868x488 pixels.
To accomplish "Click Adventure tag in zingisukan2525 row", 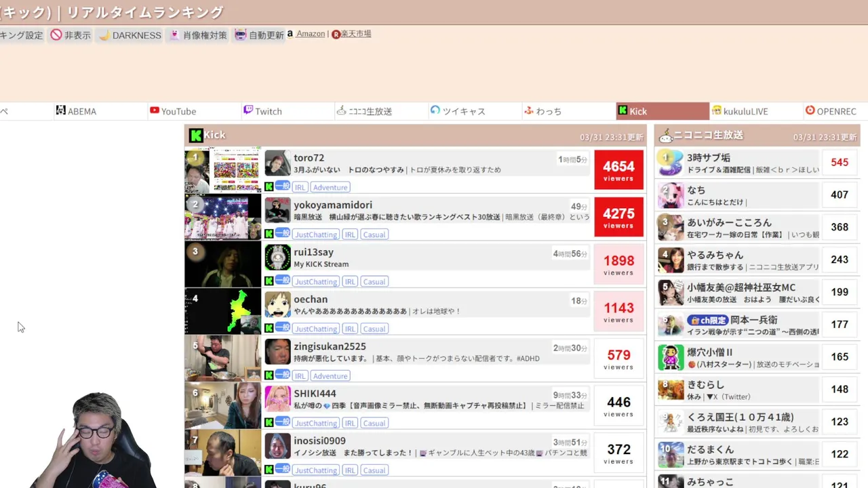I will click(x=330, y=375).
